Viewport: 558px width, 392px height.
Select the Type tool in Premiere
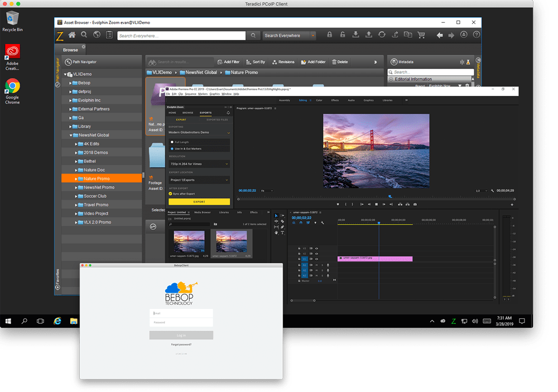[282, 233]
